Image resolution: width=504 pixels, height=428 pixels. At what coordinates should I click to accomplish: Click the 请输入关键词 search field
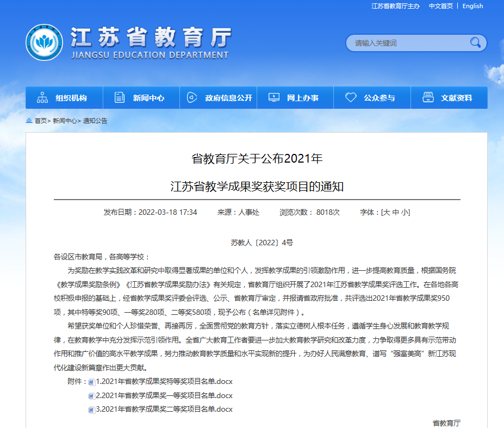(408, 43)
